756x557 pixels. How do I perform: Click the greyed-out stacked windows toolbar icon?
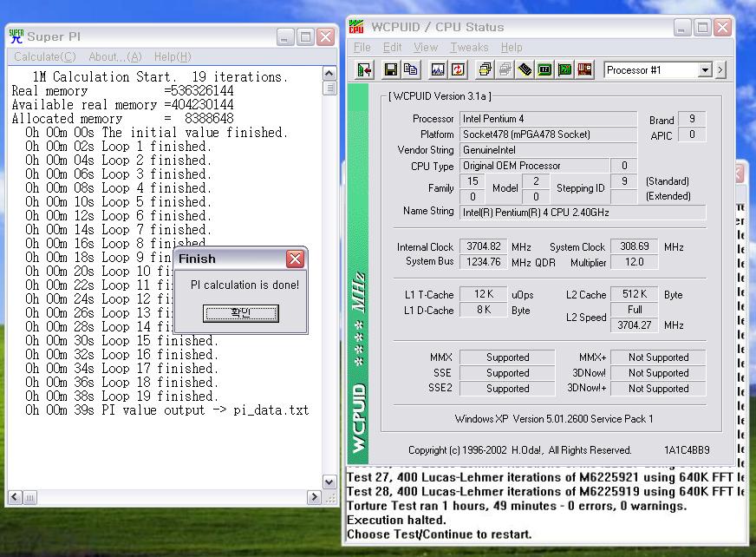(x=505, y=70)
